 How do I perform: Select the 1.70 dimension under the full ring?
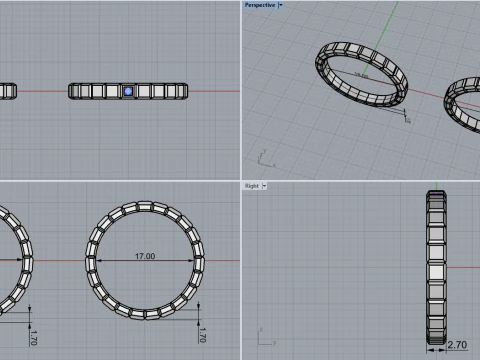202,335
